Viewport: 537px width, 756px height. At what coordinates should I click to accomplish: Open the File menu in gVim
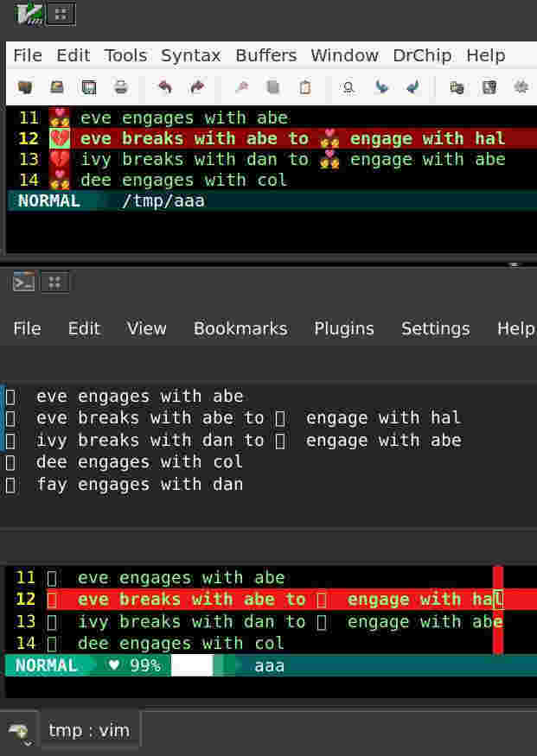pyautogui.click(x=28, y=55)
